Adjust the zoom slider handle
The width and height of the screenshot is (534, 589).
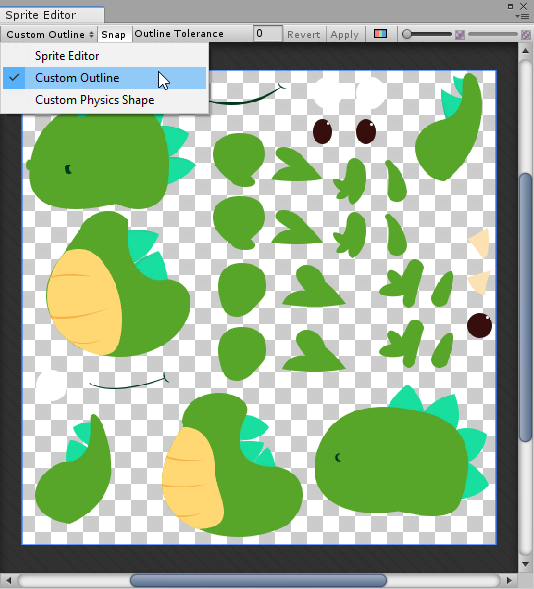[407, 34]
